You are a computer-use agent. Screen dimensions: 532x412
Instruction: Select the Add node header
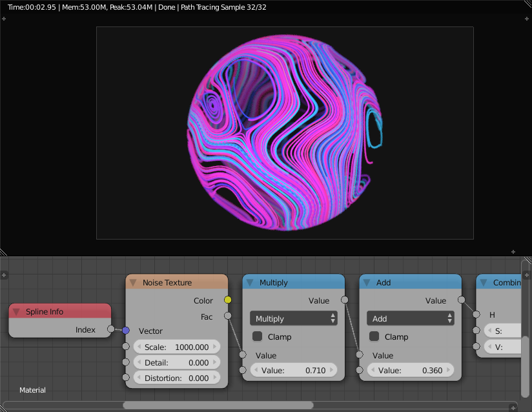click(x=411, y=282)
